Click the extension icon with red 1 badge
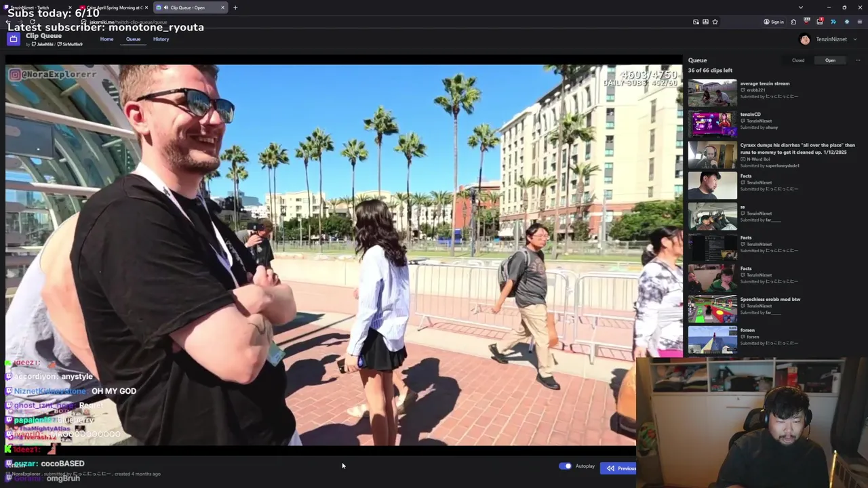 pos(820,22)
